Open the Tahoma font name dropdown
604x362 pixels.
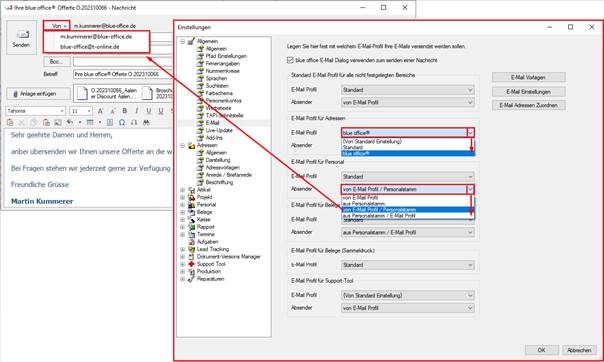tap(62, 111)
